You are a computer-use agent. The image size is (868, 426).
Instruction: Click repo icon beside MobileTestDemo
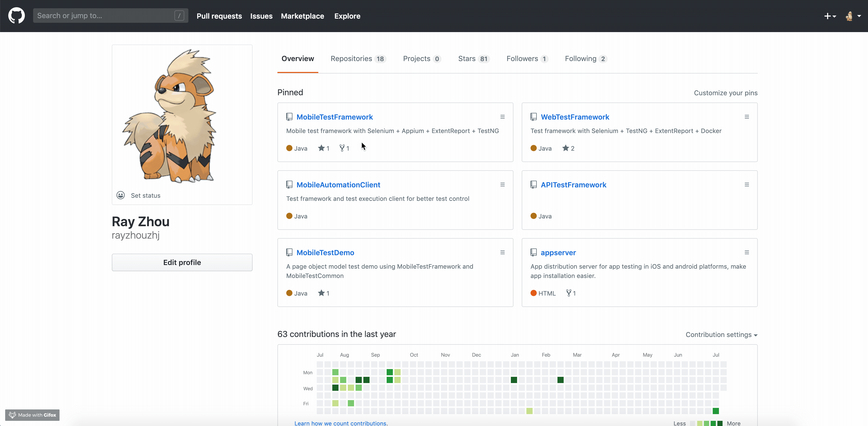(289, 252)
